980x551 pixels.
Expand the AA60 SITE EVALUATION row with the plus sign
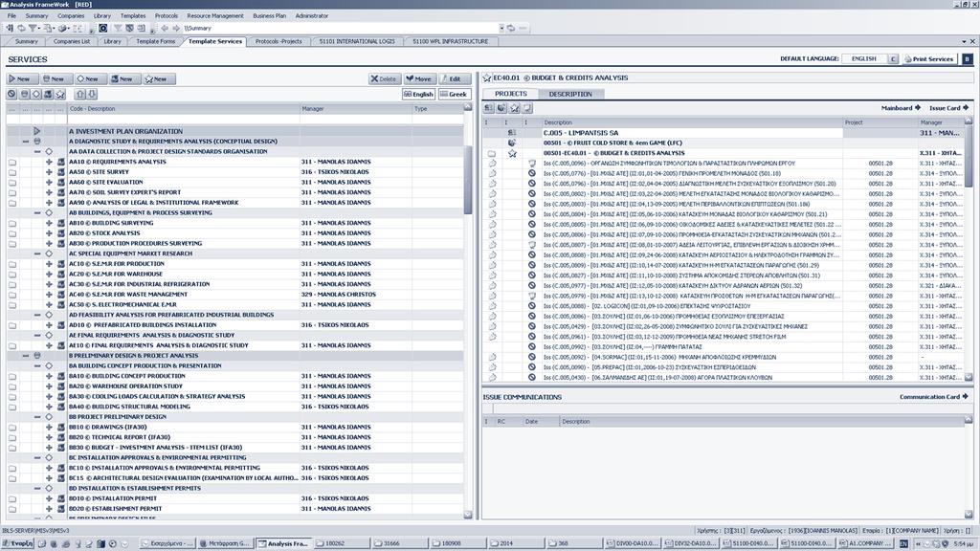49,183
